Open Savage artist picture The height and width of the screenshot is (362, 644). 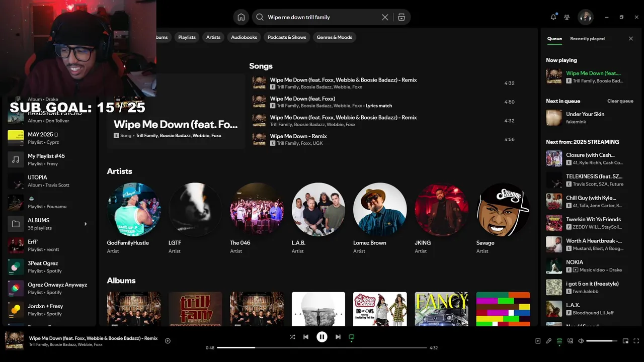503,209
